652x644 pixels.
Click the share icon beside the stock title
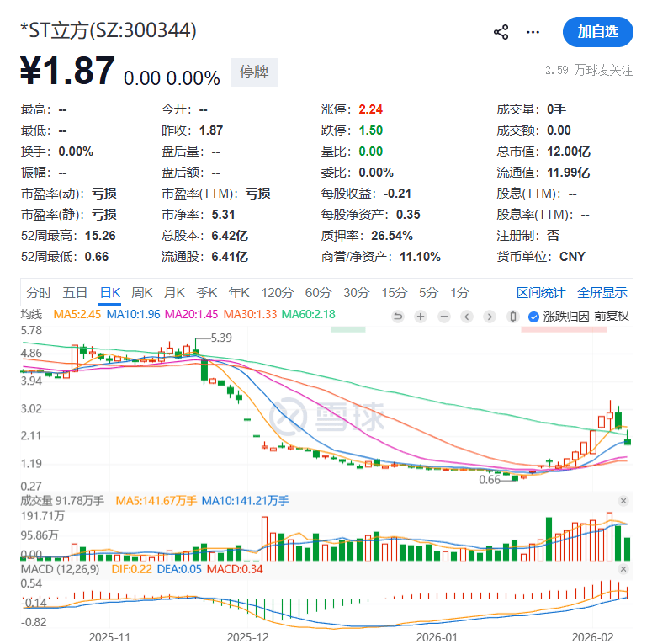click(x=501, y=32)
